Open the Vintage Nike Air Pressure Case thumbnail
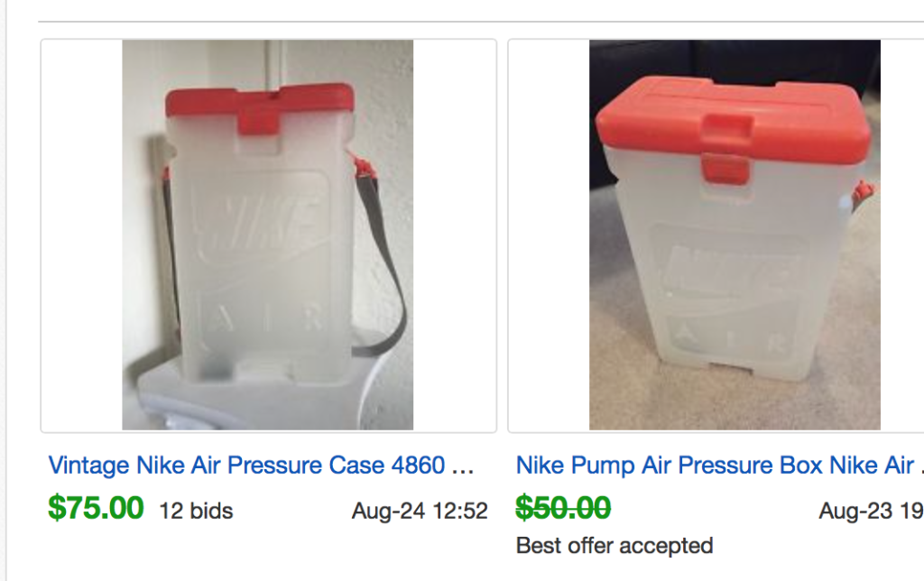The image size is (924, 581). 268,235
